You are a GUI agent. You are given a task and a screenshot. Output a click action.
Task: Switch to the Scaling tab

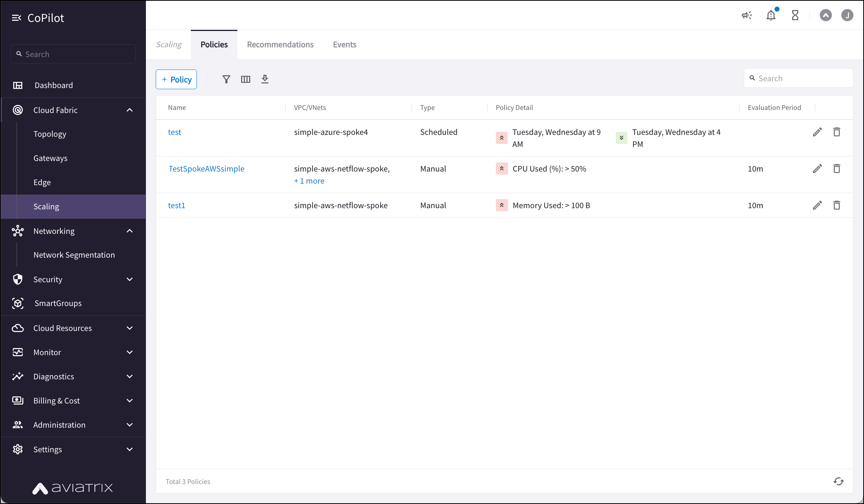click(169, 44)
